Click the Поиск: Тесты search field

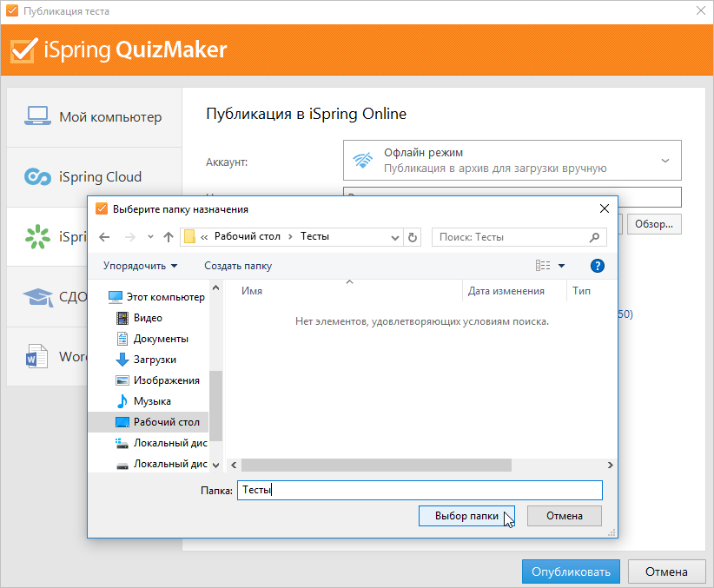click(519, 237)
